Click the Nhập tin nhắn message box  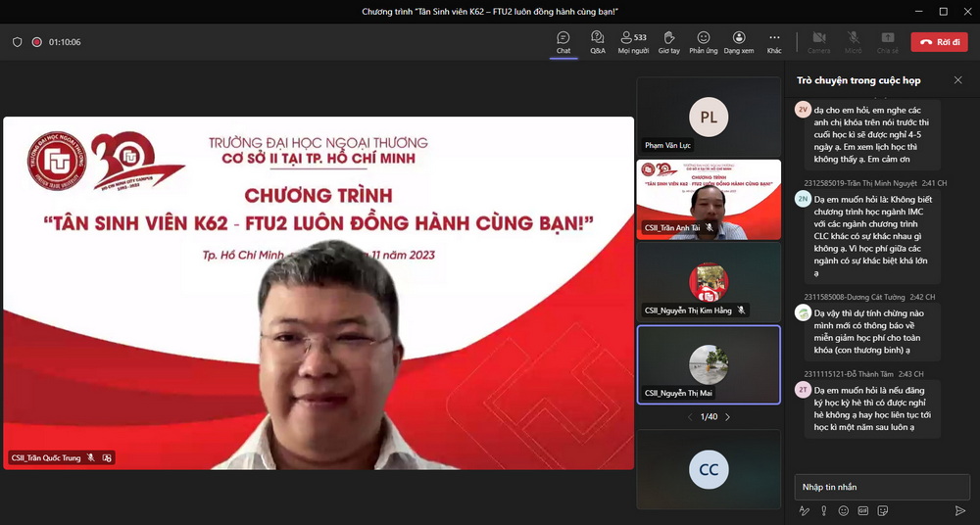882,487
